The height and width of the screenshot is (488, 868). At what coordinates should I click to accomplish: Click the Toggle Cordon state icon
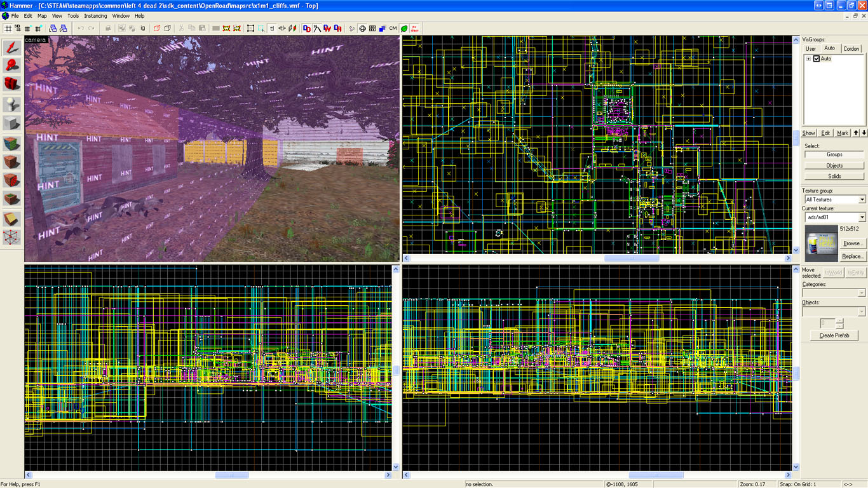click(226, 29)
